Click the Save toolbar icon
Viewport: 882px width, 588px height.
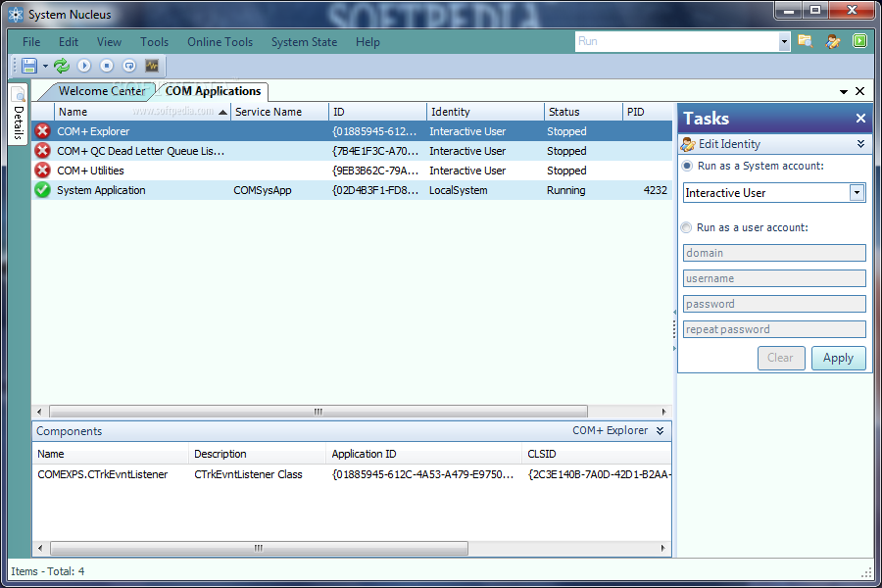click(29, 66)
